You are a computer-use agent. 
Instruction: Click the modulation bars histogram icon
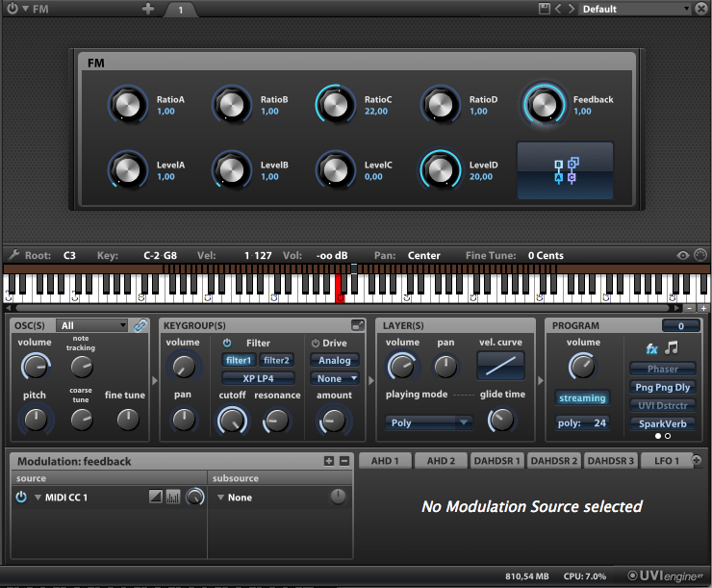pyautogui.click(x=173, y=497)
